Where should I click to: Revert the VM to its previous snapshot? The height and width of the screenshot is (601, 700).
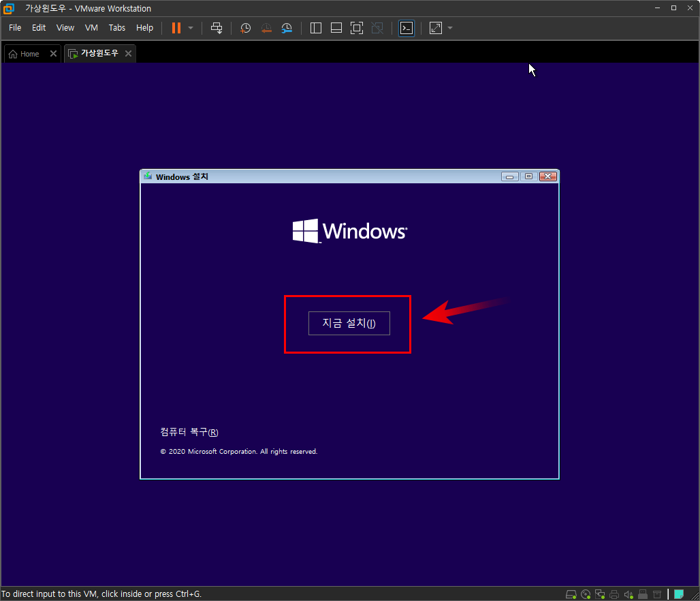(266, 28)
